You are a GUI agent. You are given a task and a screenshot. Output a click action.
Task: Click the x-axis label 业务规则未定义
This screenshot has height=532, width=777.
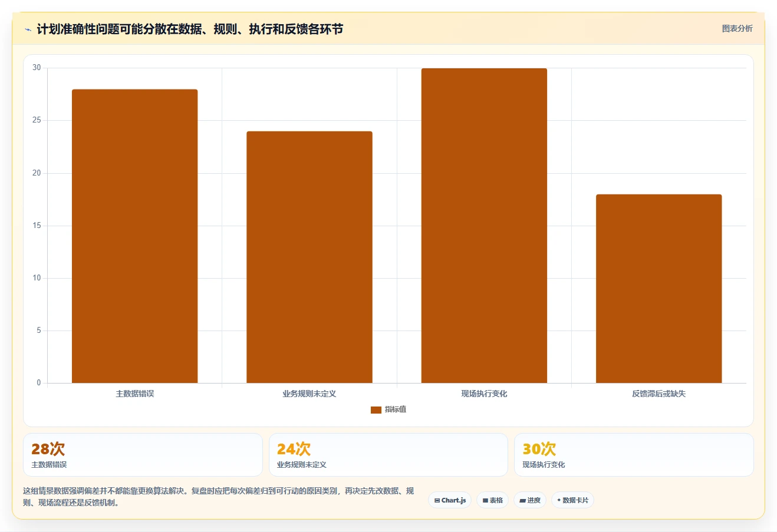pos(310,394)
